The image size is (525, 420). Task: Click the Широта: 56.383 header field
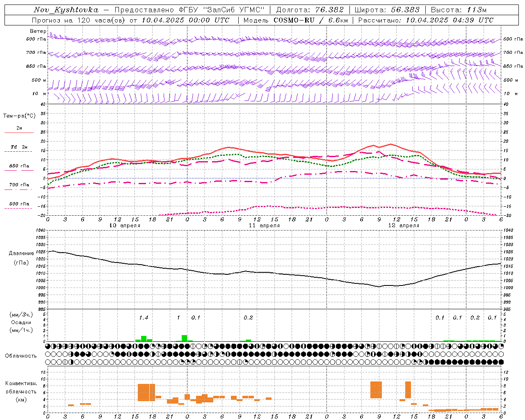[387, 10]
